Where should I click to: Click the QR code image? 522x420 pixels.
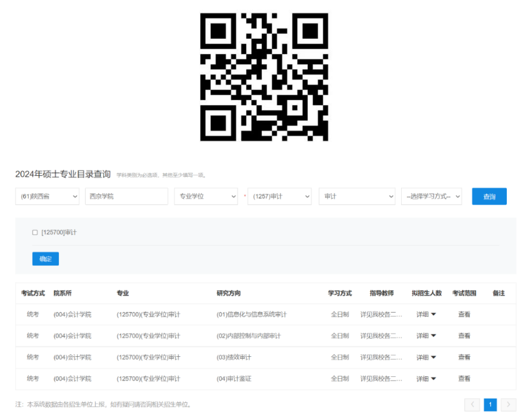coord(264,77)
